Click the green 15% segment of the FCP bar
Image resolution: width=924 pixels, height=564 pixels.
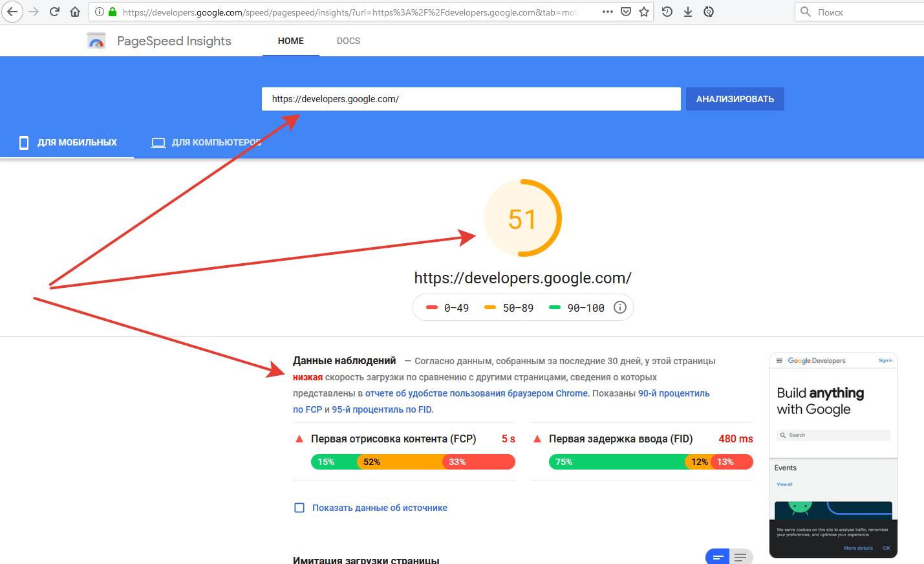pyautogui.click(x=334, y=462)
